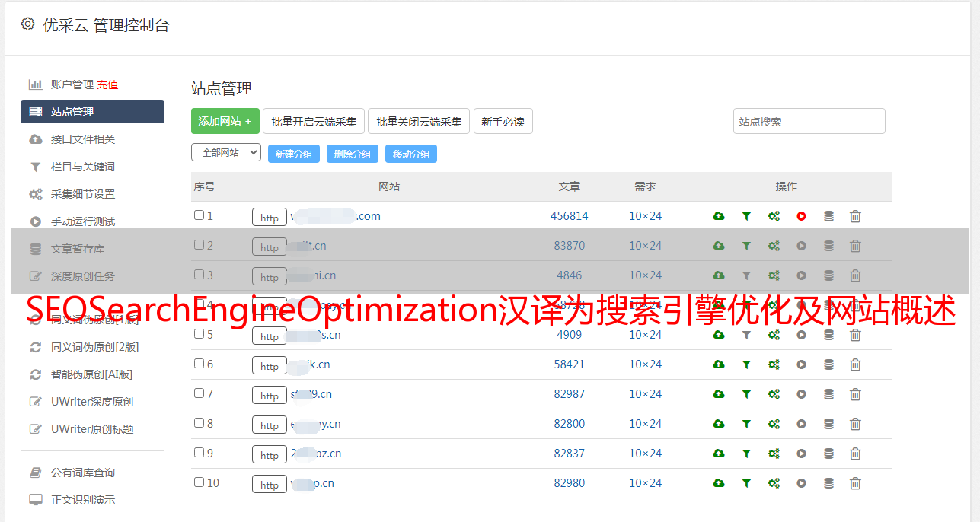Open the gears settings icon in row 7

pyautogui.click(x=774, y=394)
